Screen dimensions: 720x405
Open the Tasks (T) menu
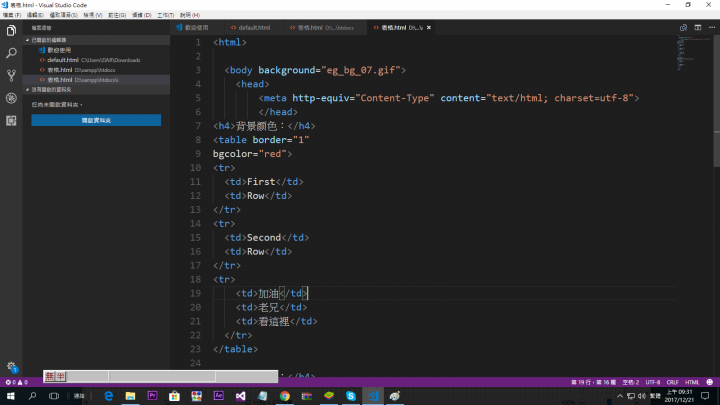[165, 15]
